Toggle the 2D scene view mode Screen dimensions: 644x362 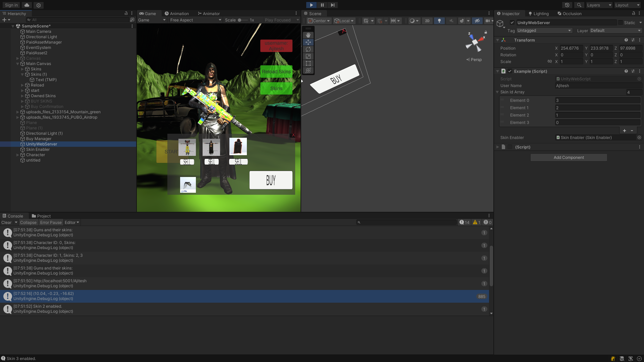coord(427,21)
